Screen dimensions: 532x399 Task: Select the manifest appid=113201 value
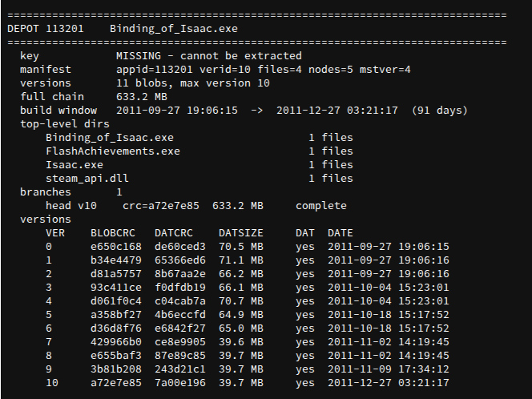click(155, 70)
